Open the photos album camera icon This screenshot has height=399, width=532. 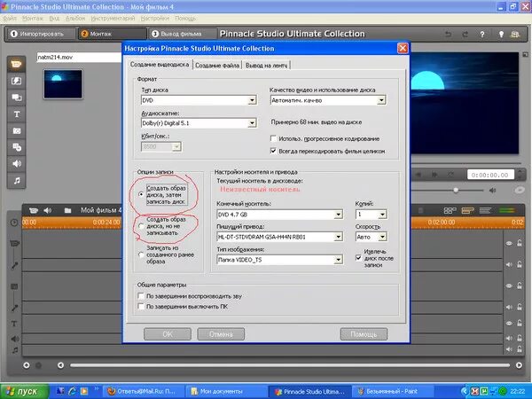pyautogui.click(x=16, y=130)
